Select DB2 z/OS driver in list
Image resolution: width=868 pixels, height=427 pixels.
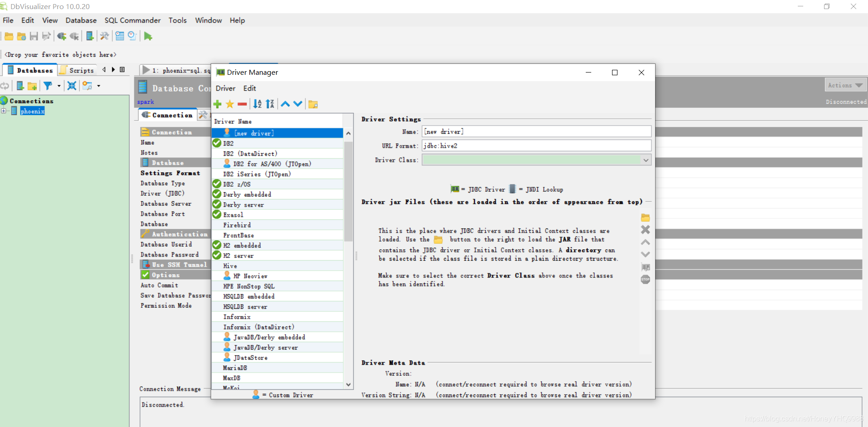pyautogui.click(x=277, y=184)
